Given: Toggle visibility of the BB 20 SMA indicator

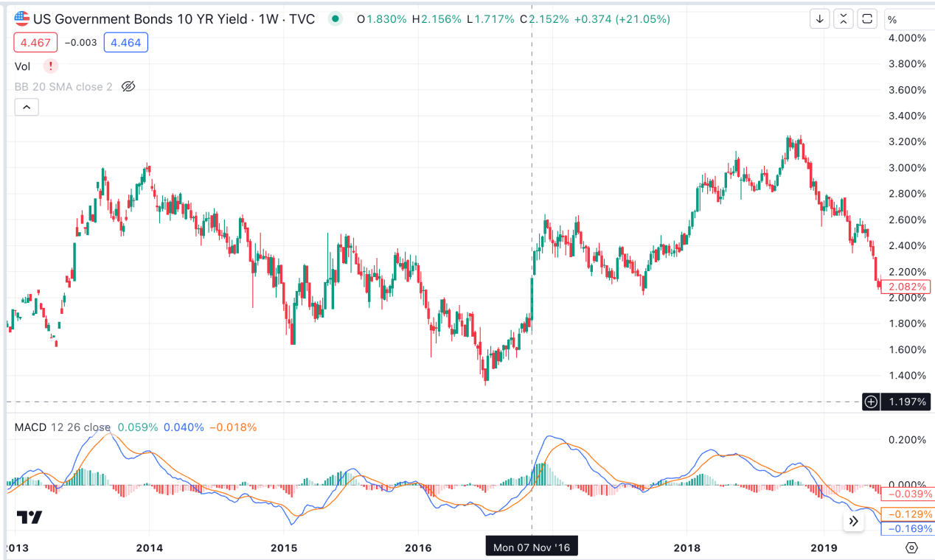Looking at the screenshot, I should coord(128,86).
